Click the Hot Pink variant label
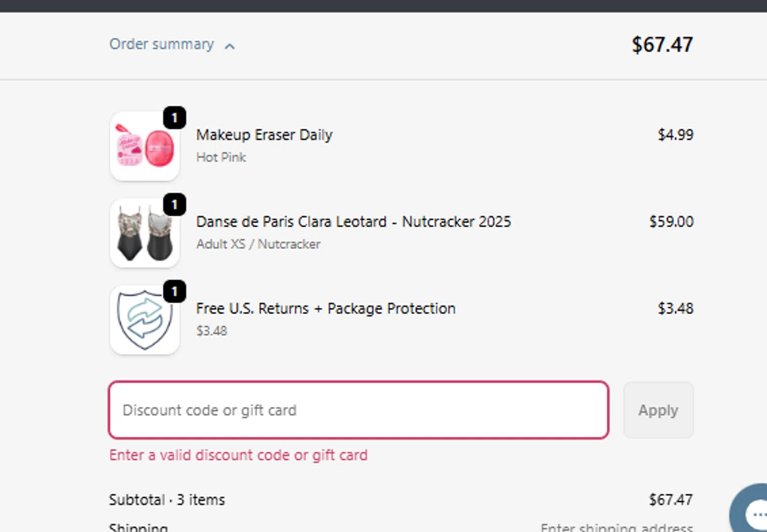The height and width of the screenshot is (532, 767). [221, 157]
